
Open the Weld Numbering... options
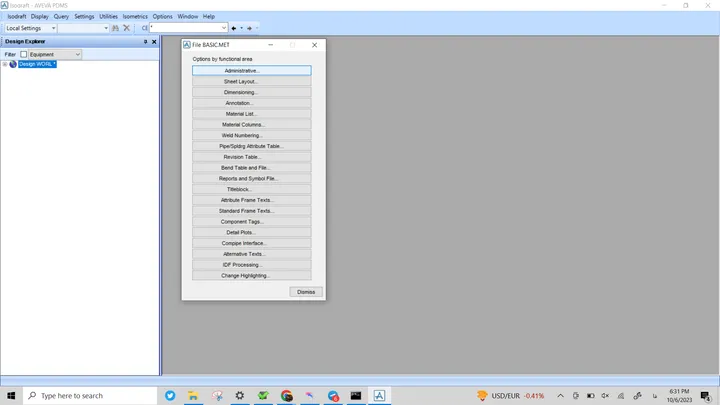(x=252, y=135)
